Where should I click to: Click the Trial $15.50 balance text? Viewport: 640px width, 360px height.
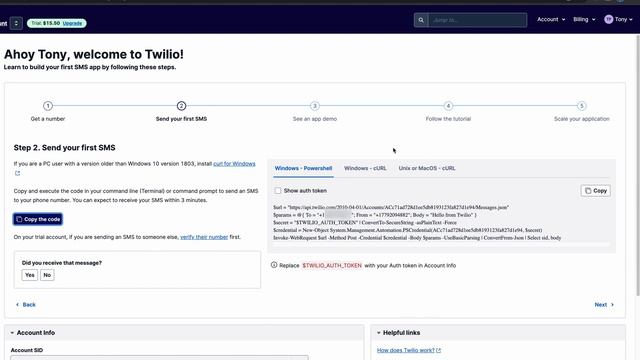click(x=45, y=23)
